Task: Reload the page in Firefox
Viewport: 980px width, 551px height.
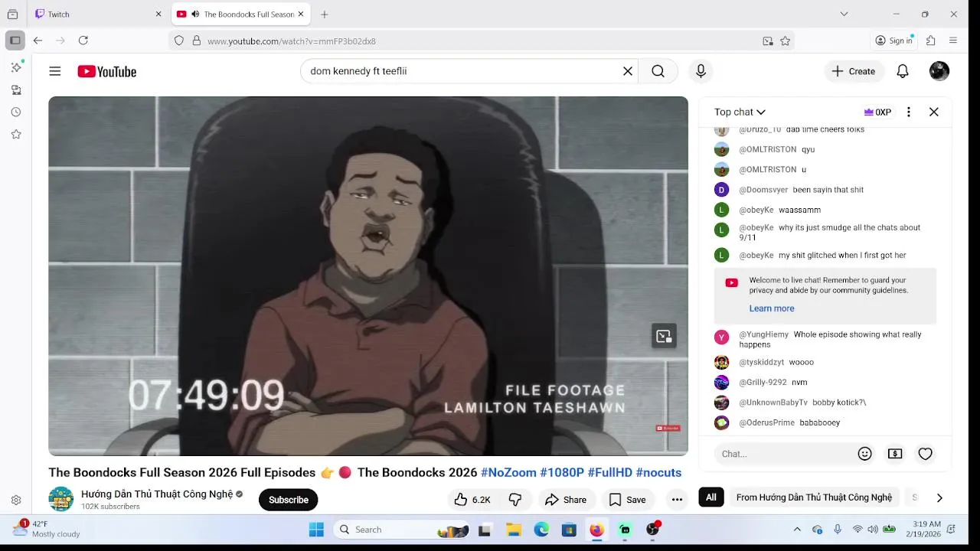Action: (x=83, y=41)
